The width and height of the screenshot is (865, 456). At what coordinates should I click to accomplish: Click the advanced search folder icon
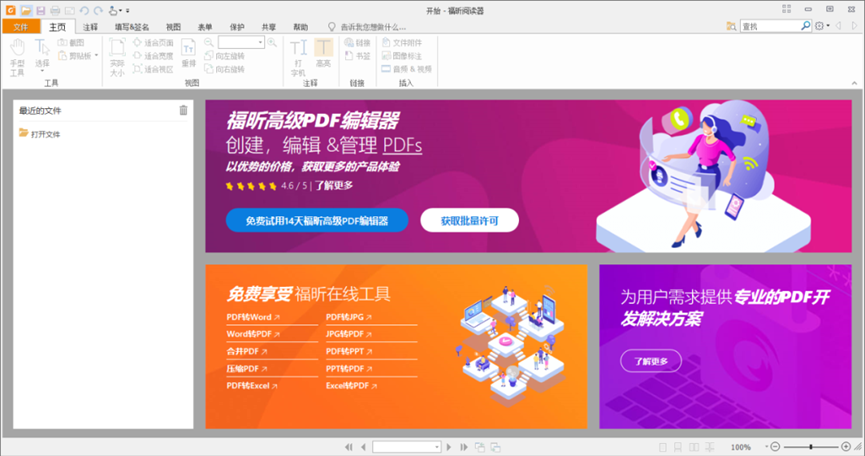tap(731, 26)
